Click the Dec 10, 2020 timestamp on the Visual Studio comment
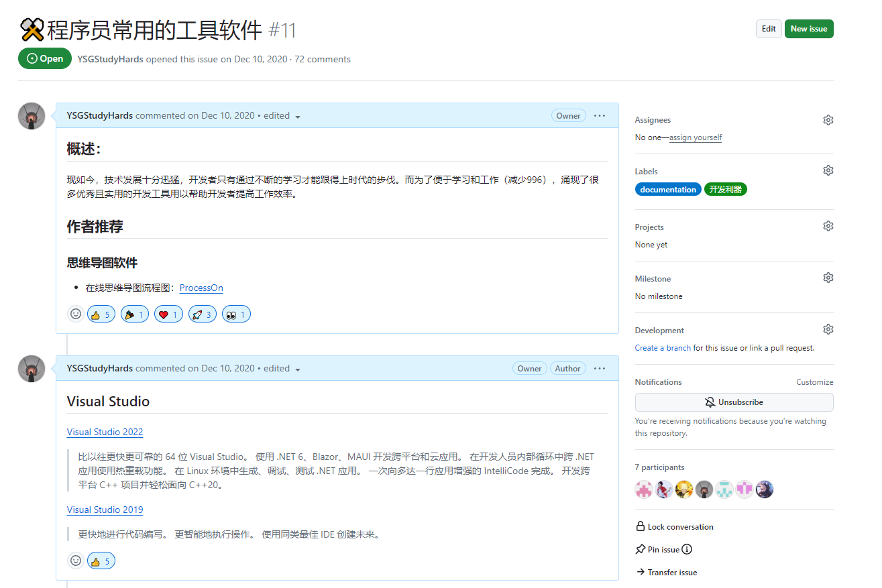The image size is (882, 588). pos(228,369)
